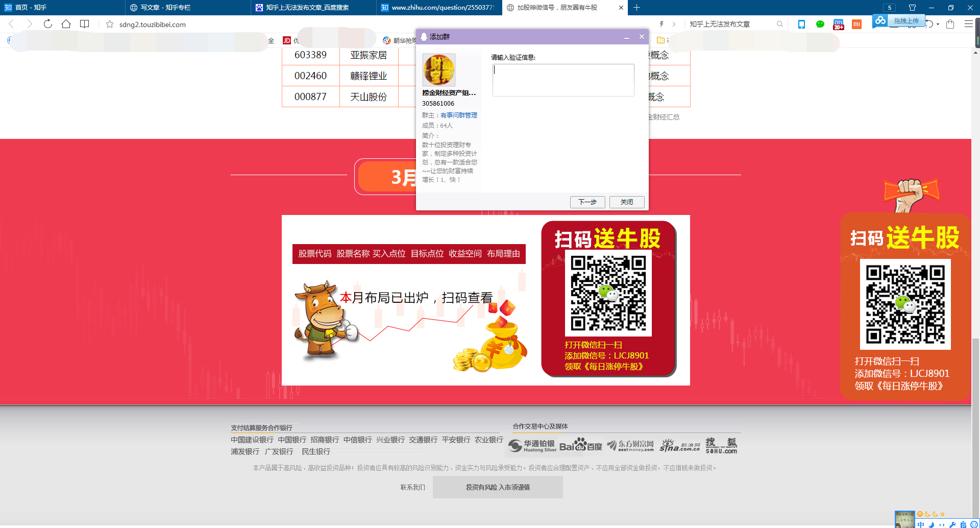Click stock name 亚振家居 cell
The width and height of the screenshot is (980, 528).
[369, 55]
